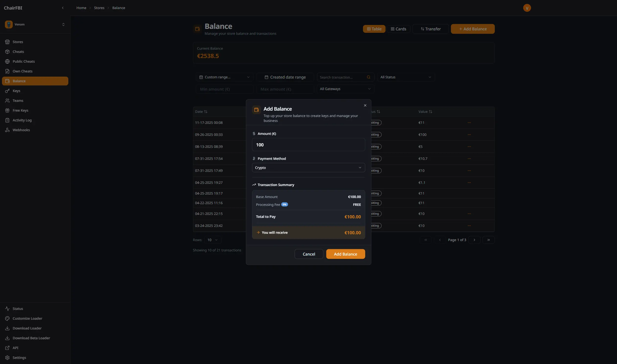The width and height of the screenshot is (617, 364).
Task: Click the Webhooks icon in sidebar
Action: pyautogui.click(x=7, y=130)
